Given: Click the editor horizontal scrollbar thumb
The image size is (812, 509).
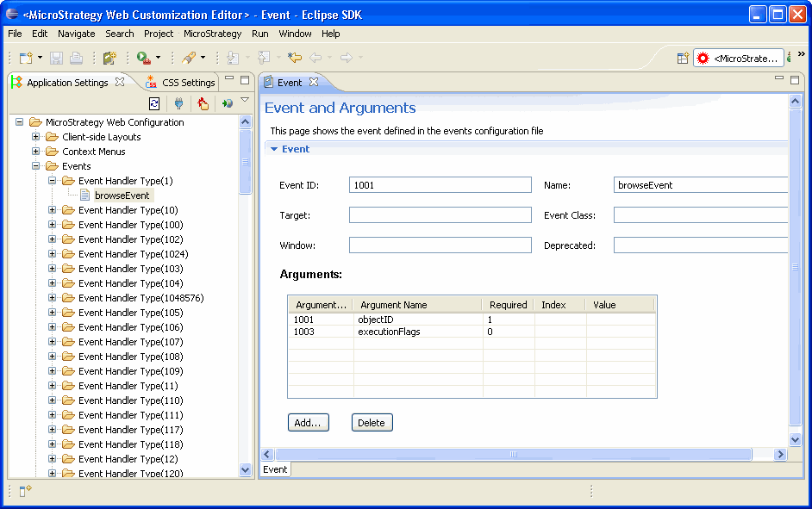Looking at the screenshot, I should tap(513, 454).
